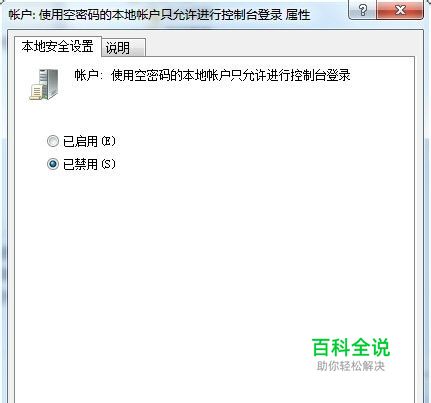This screenshot has height=403, width=431.
Task: Open help with the question mark button
Action: 362,9
